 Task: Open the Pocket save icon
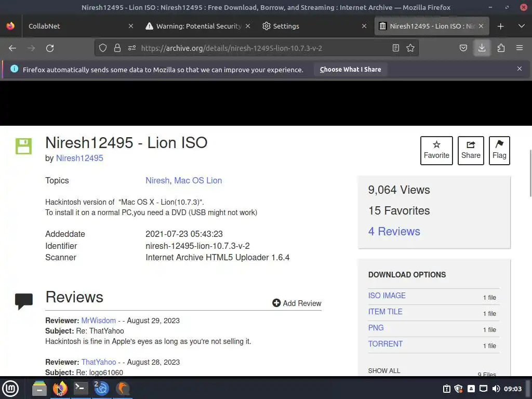(463, 48)
